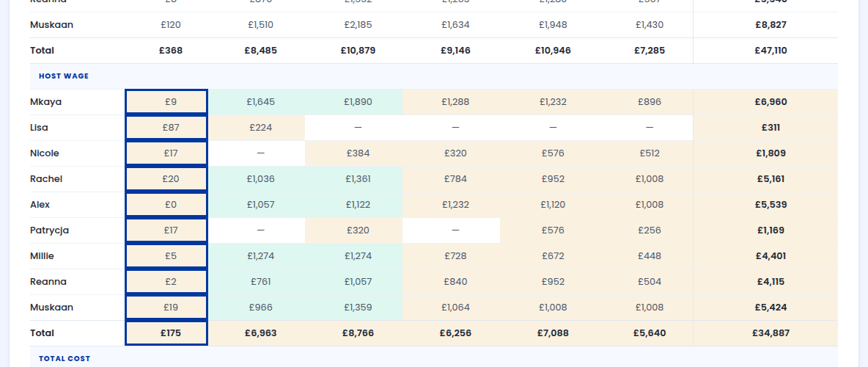Click Lisa's £87 host wage cell

click(166, 128)
